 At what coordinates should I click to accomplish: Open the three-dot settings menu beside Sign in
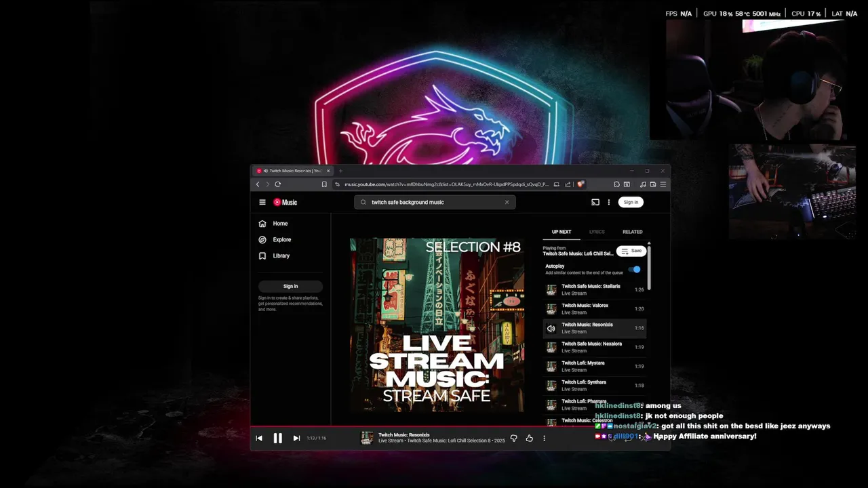(x=609, y=202)
